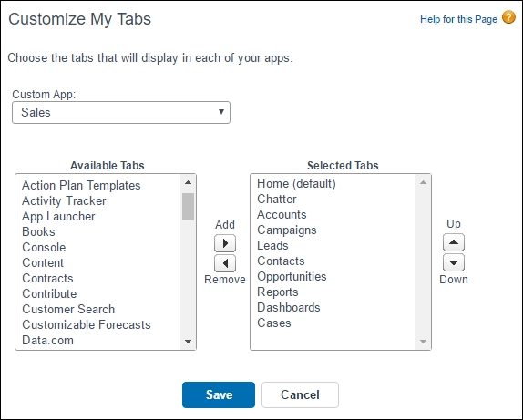The image size is (523, 420).
Task: Select Dashboards in Selected Tabs
Action: tap(289, 308)
